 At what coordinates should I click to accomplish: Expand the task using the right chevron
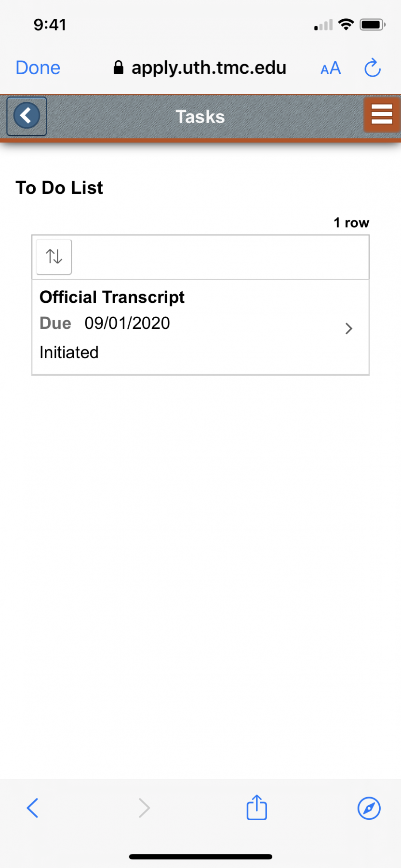[349, 328]
